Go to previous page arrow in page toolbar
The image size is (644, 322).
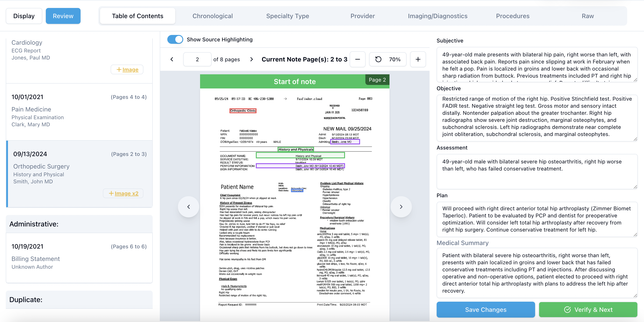coord(172,59)
